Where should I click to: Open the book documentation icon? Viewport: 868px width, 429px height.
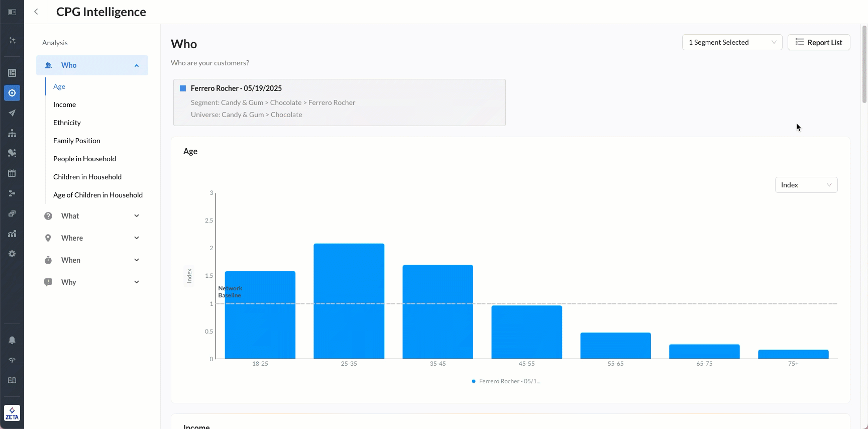(x=12, y=380)
